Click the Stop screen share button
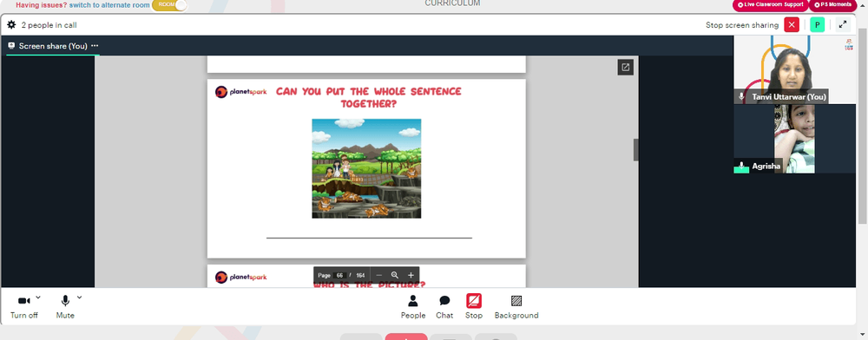The image size is (868, 340). [474, 307]
